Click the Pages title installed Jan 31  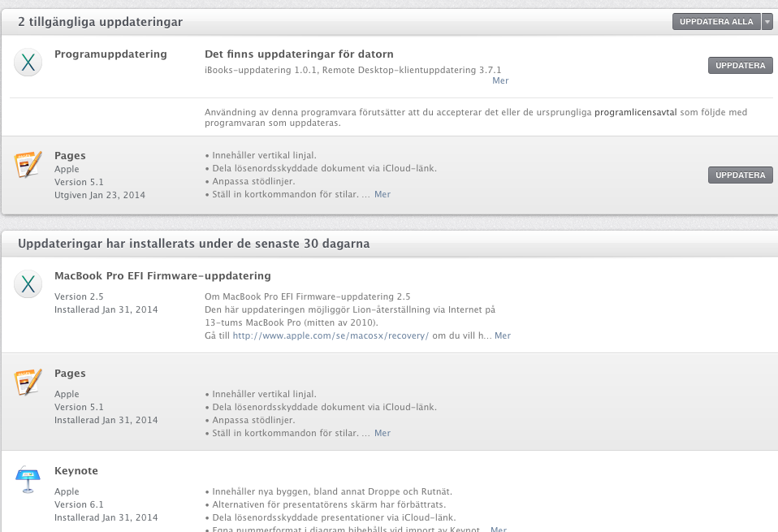[70, 373]
